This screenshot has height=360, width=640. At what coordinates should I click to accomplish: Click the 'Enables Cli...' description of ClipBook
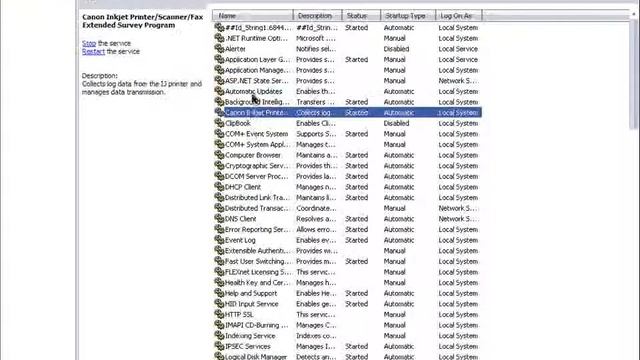[316, 123]
